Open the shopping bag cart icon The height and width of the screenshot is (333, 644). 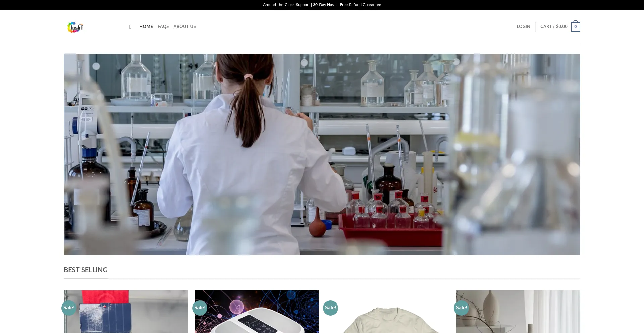575,26
